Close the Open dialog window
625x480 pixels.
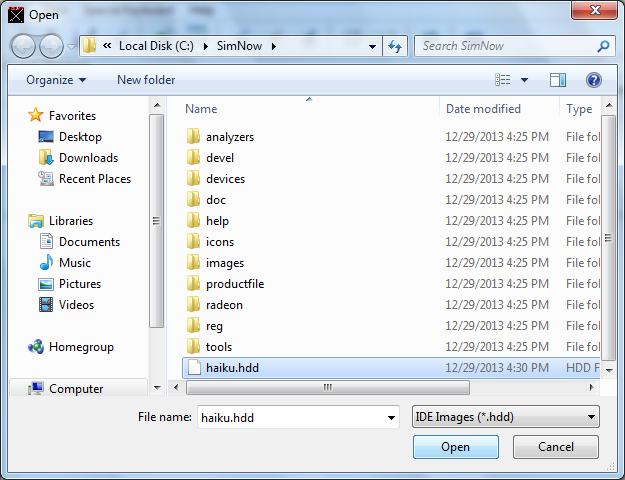click(595, 10)
